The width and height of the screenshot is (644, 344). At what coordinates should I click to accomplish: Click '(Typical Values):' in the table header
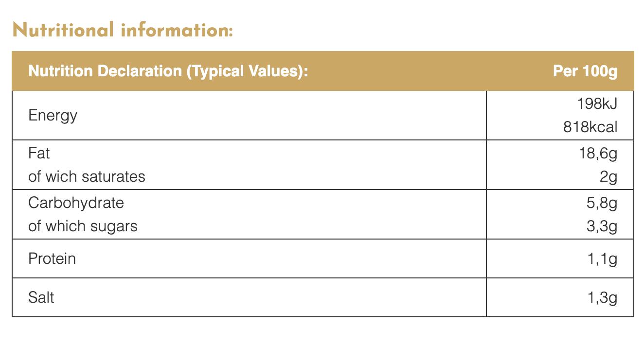coord(247,71)
